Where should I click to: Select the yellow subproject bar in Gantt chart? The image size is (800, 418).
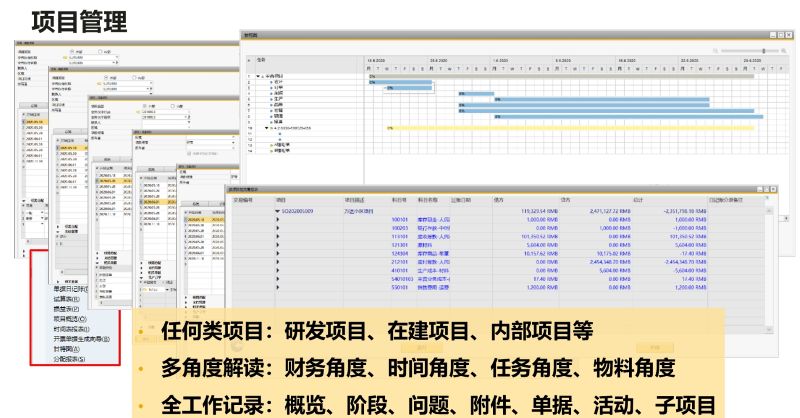pos(570,128)
